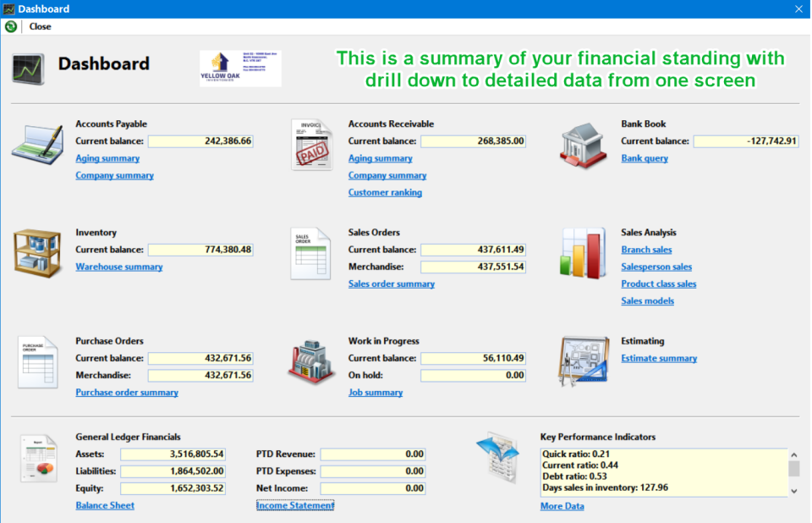Select the Close menu item
The image size is (812, 523).
[x=41, y=26]
